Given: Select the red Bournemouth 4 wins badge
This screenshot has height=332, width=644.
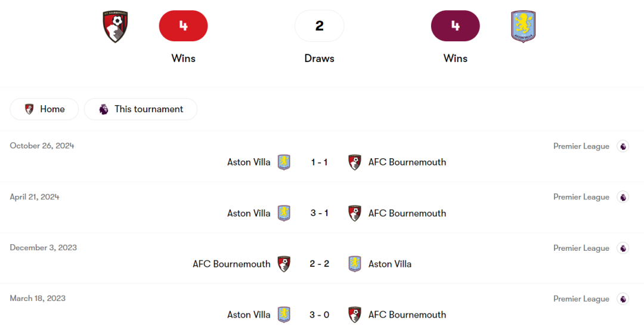Looking at the screenshot, I should (x=183, y=26).
